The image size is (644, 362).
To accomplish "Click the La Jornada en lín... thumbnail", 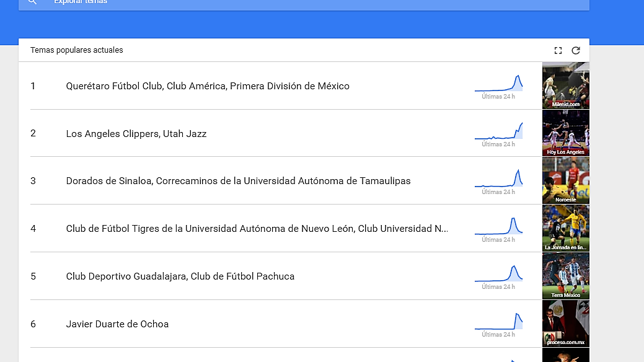I will click(x=566, y=229).
